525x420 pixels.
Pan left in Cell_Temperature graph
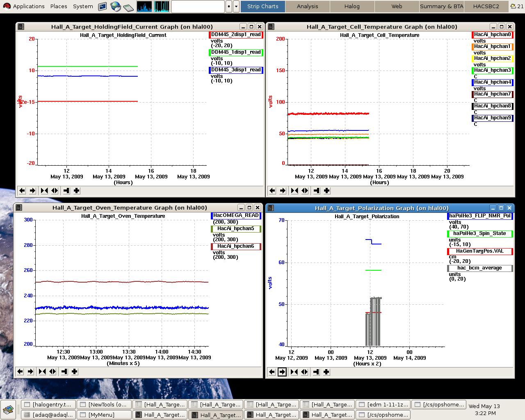coord(272,191)
